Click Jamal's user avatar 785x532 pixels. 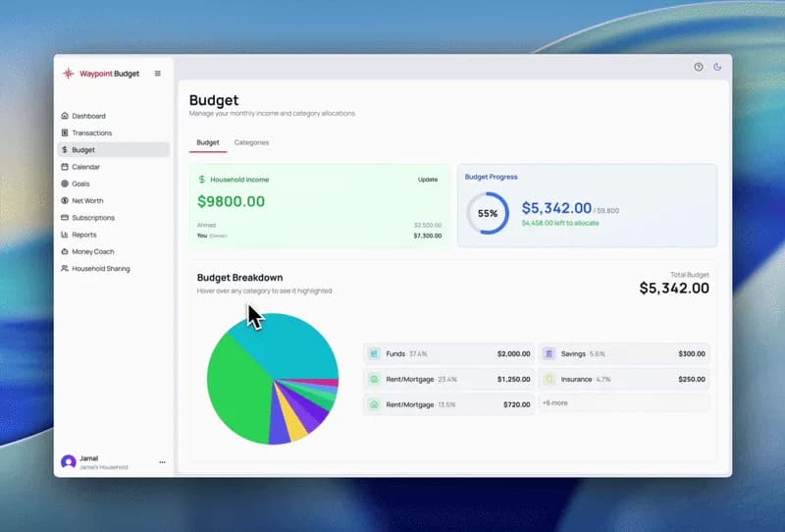pyautogui.click(x=69, y=462)
